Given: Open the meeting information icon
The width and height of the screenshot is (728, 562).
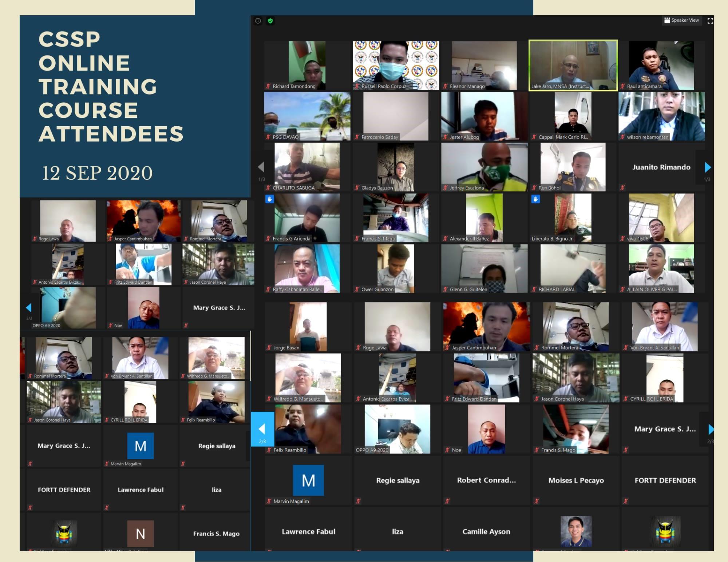Looking at the screenshot, I should [258, 21].
